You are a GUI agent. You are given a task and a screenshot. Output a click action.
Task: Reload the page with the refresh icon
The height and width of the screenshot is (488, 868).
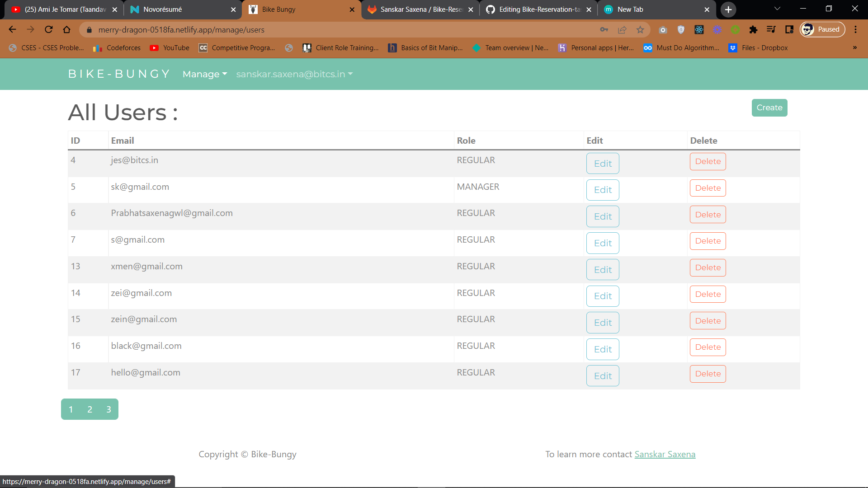[x=49, y=29]
